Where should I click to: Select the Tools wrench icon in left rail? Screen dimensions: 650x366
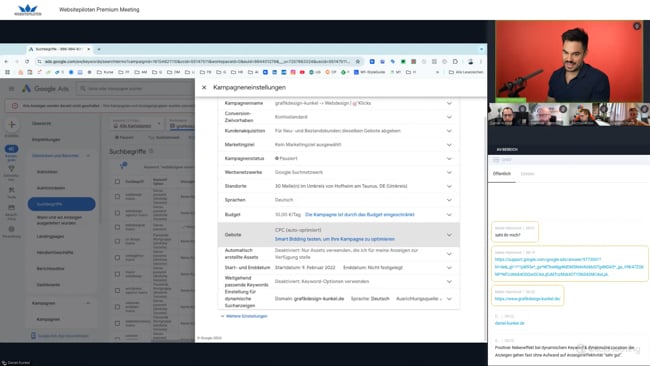coord(11,190)
